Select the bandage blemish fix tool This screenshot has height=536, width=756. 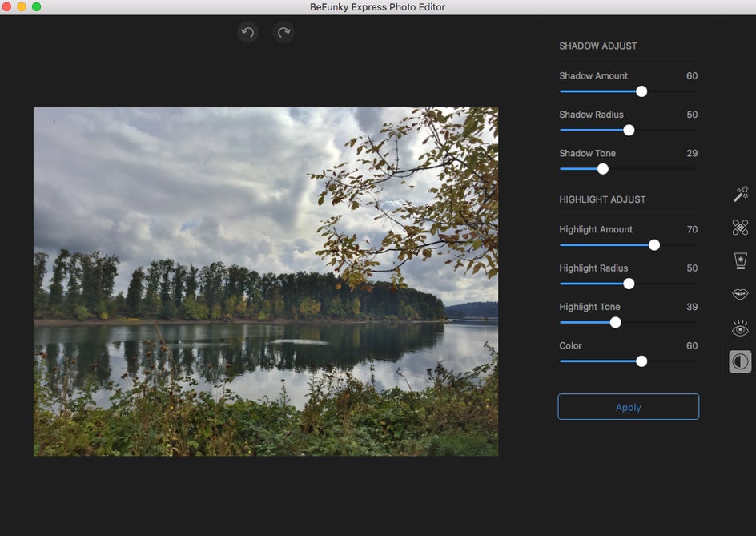[740, 228]
